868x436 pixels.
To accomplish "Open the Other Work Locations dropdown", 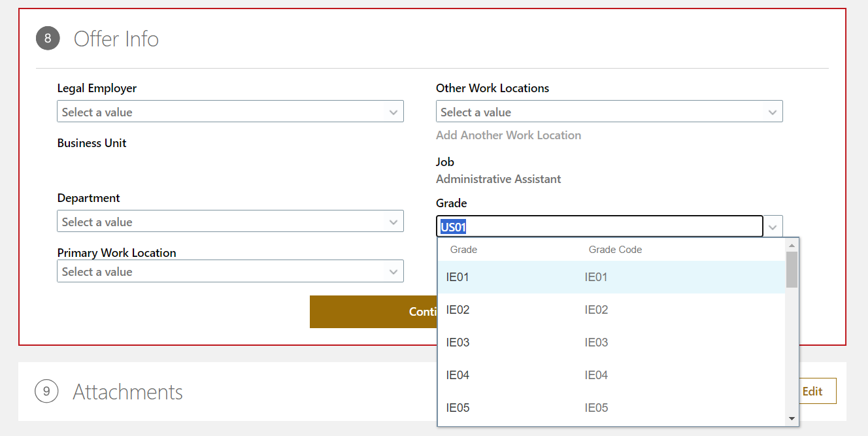I will point(609,111).
